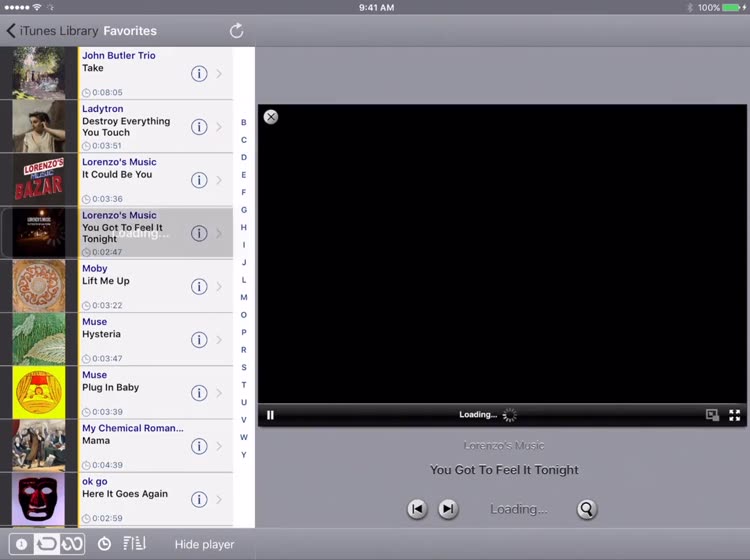Viewport: 750px width, 560px height.
Task: Expand chevron on You Got To Feel It Tonight row
Action: pos(219,233)
